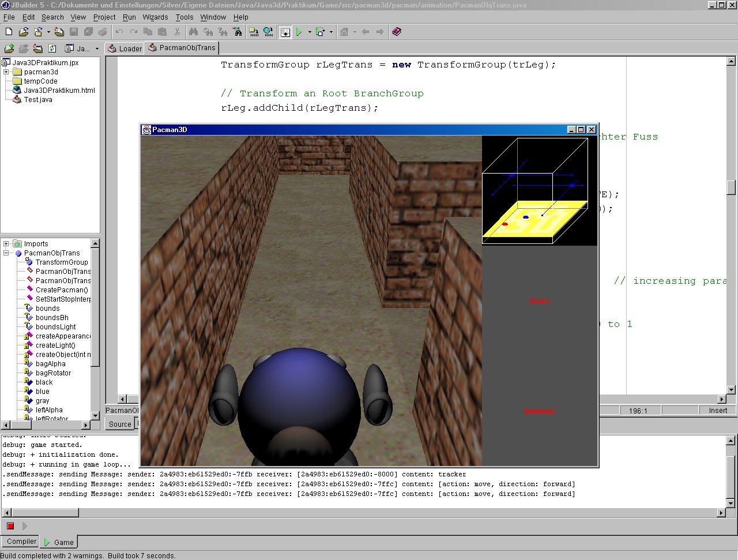Select Test.java in project tree
738x560 pixels.
pos(37,100)
